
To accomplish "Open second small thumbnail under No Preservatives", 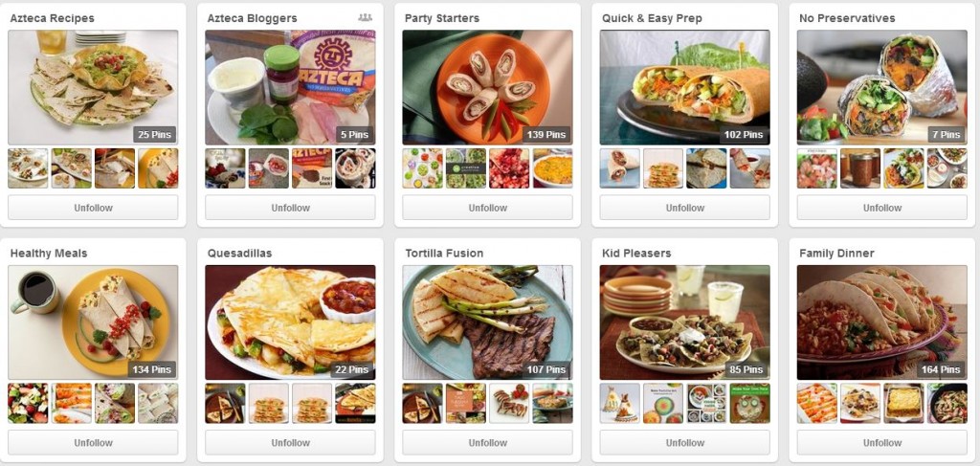I will (860, 168).
